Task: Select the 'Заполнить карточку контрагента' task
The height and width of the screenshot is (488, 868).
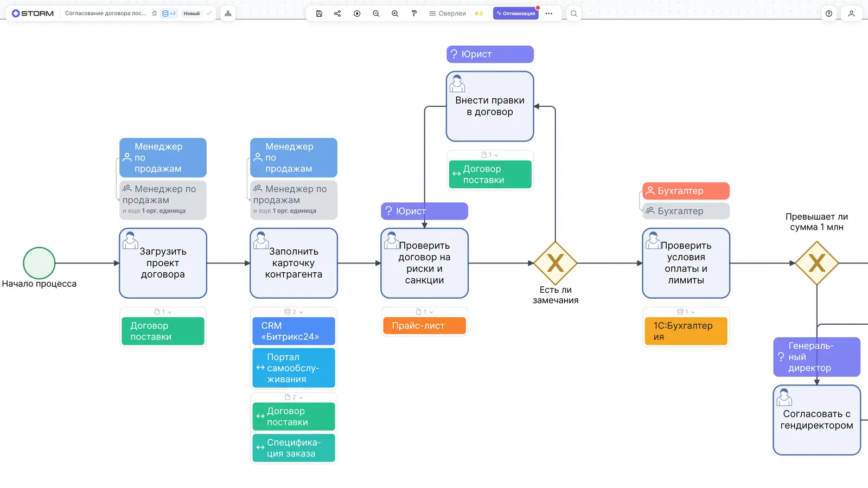Action: [293, 263]
